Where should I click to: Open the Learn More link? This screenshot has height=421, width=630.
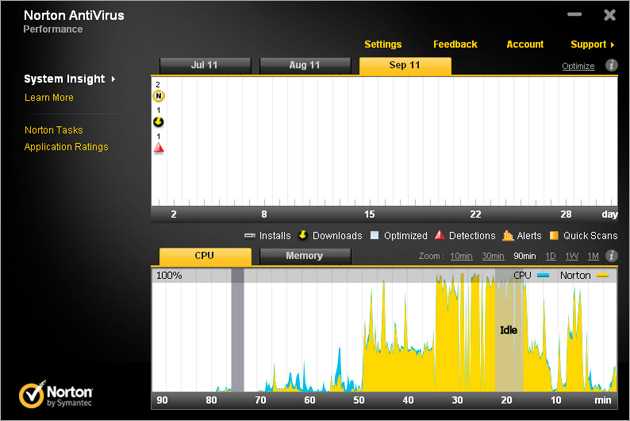pos(49,98)
